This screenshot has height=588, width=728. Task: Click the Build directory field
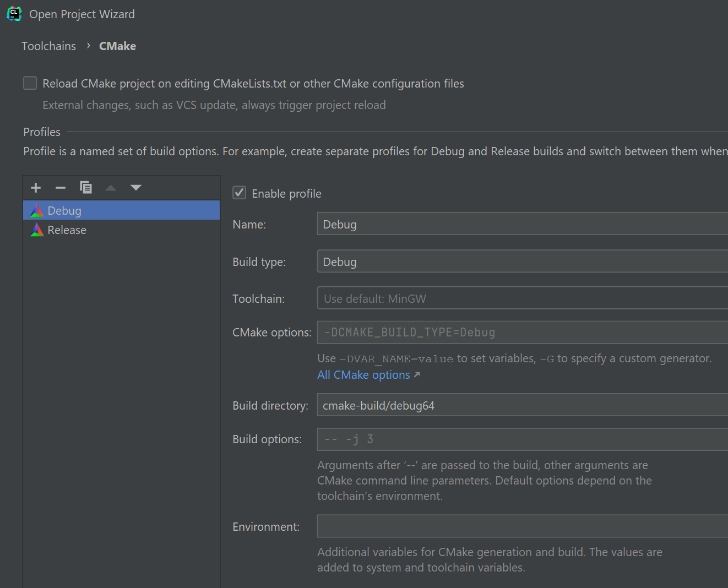click(x=522, y=405)
